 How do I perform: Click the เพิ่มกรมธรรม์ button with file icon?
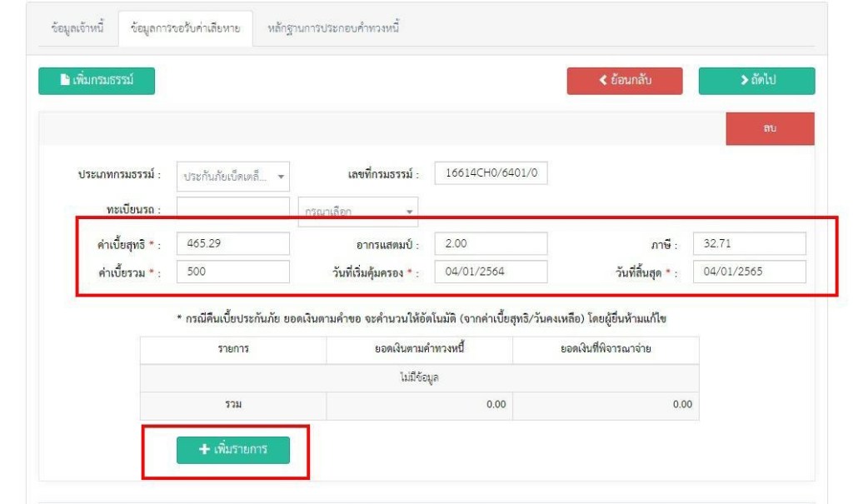[x=97, y=81]
